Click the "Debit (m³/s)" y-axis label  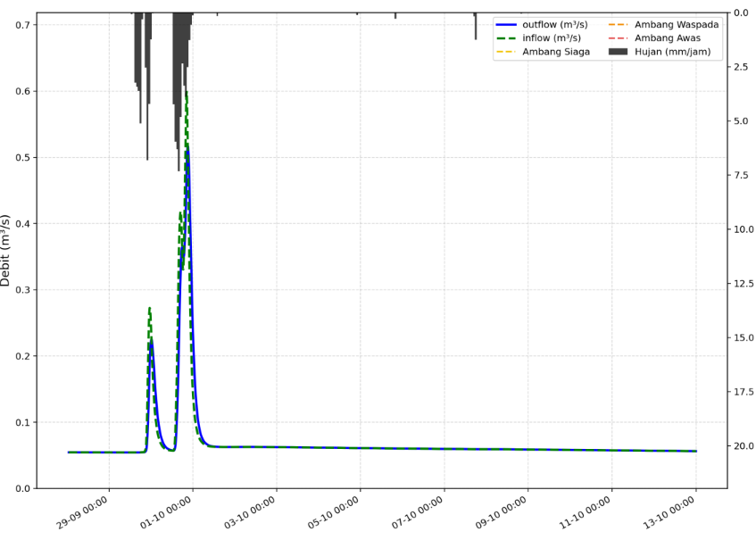8,250
